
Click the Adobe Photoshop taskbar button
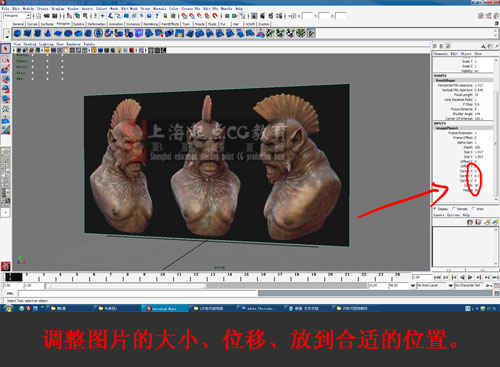pyautogui.click(x=260, y=309)
